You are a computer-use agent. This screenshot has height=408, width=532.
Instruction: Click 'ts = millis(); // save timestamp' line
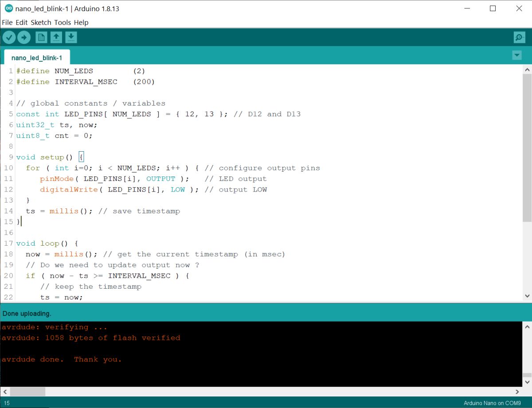pyautogui.click(x=103, y=211)
